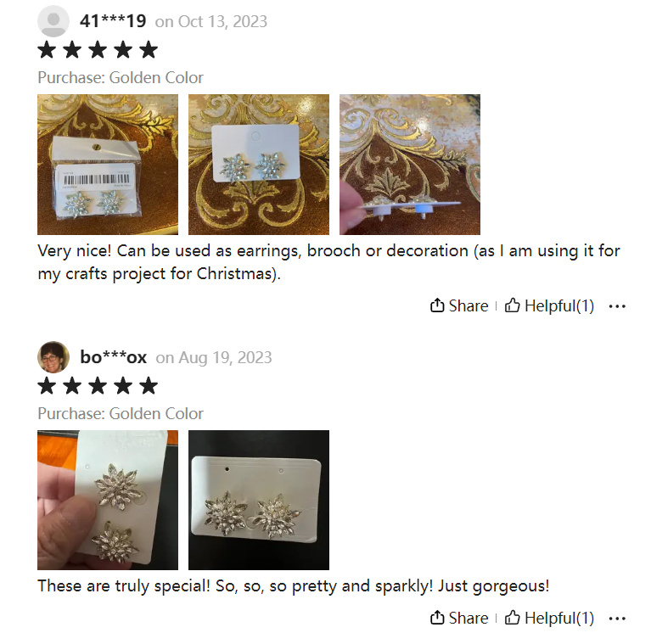Click five-star rating of first review
Screen dimensions: 651x644
(x=98, y=50)
